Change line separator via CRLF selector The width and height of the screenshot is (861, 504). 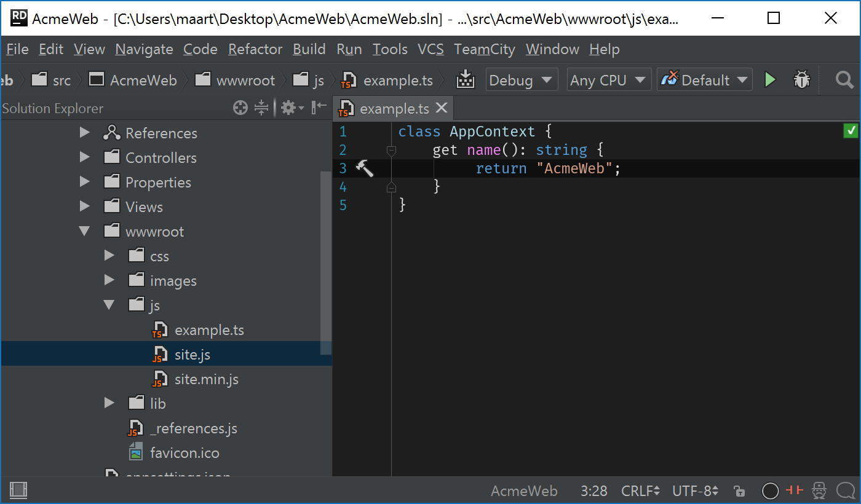(640, 490)
